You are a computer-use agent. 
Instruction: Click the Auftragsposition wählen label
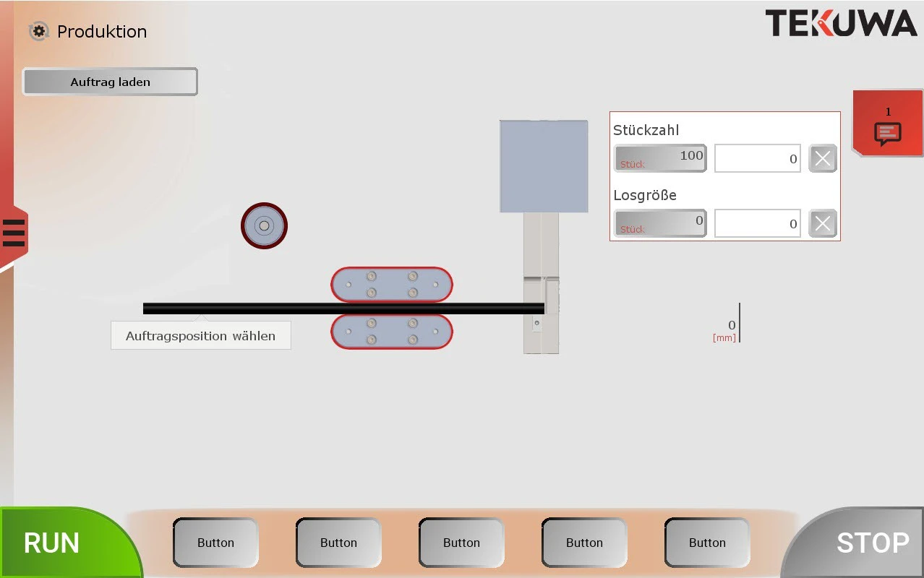(x=200, y=336)
